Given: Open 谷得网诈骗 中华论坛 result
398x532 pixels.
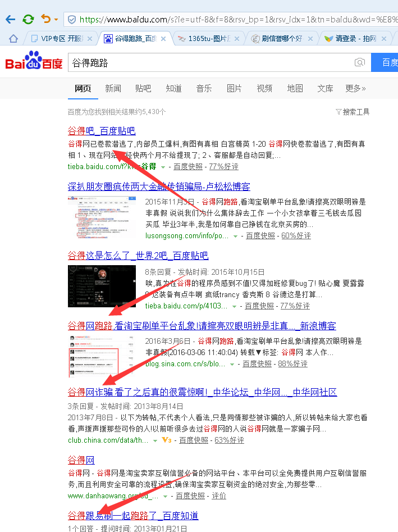Looking at the screenshot, I should click(x=203, y=392).
